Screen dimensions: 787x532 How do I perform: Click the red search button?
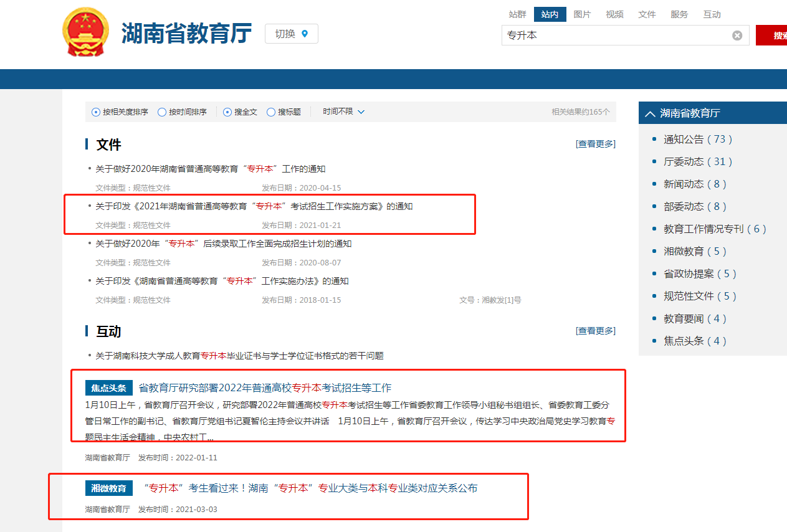click(773, 36)
